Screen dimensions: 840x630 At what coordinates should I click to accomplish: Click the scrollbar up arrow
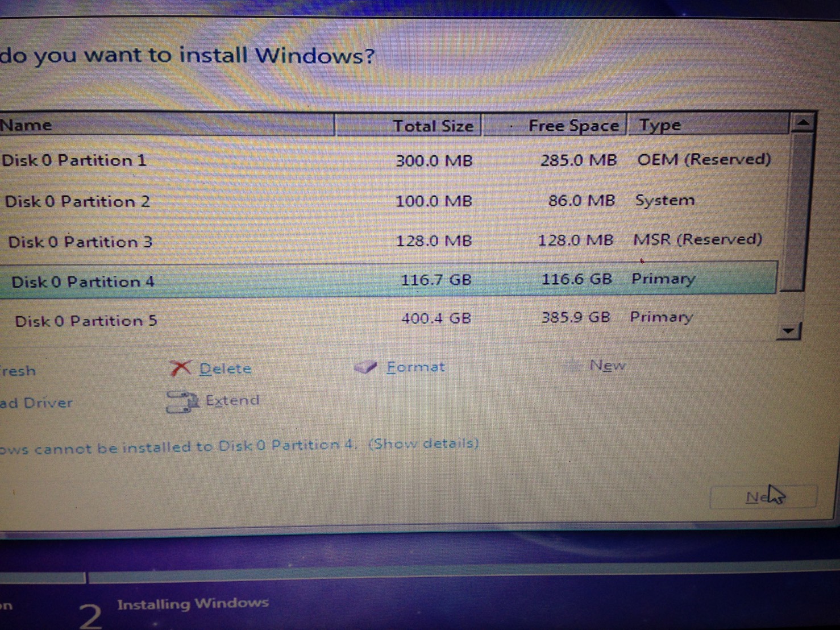[803, 122]
